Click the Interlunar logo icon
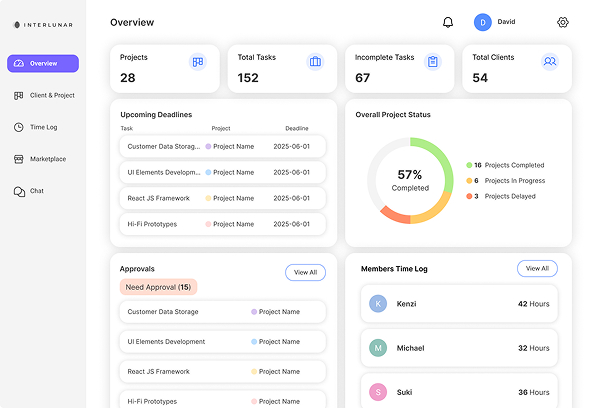 [x=17, y=25]
